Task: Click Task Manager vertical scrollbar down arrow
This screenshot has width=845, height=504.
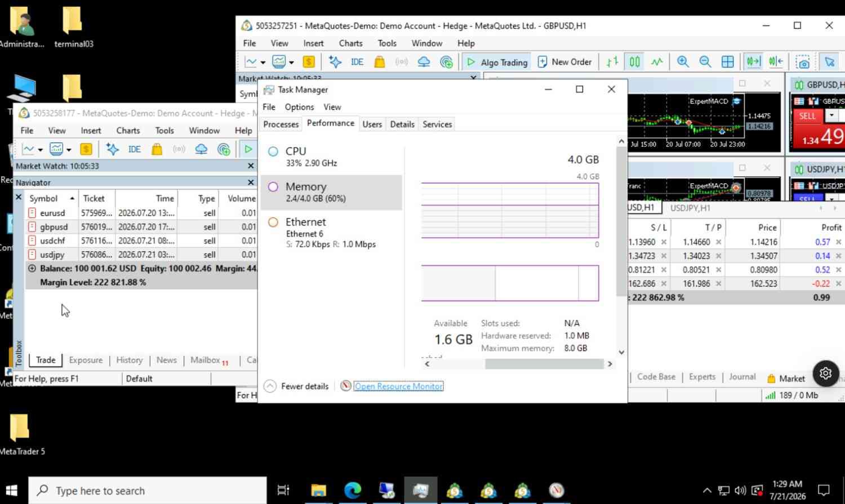Action: (621, 353)
